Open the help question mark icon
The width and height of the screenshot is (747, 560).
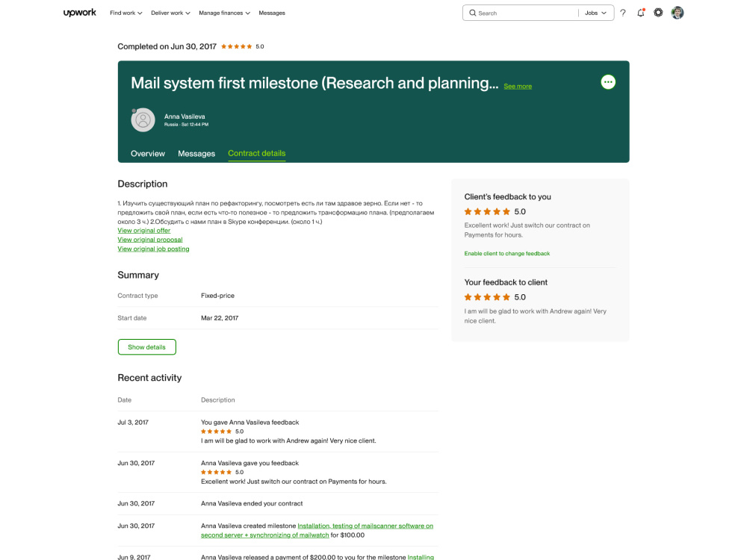pos(623,13)
